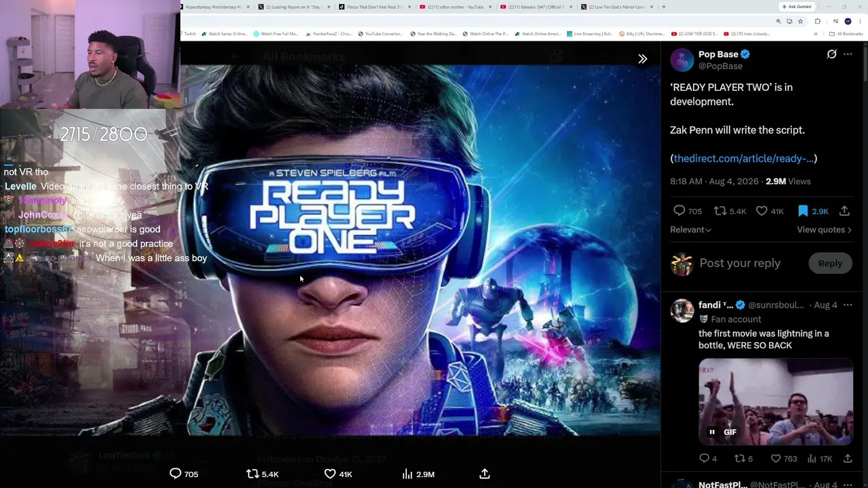Repost Pop Base's tweet from the sidebar

click(x=721, y=211)
